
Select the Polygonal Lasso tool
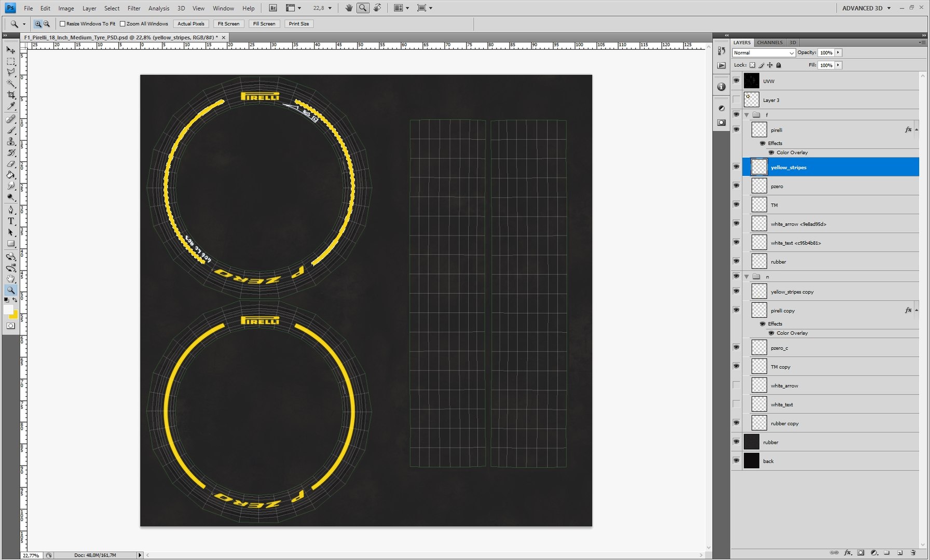pos(10,72)
